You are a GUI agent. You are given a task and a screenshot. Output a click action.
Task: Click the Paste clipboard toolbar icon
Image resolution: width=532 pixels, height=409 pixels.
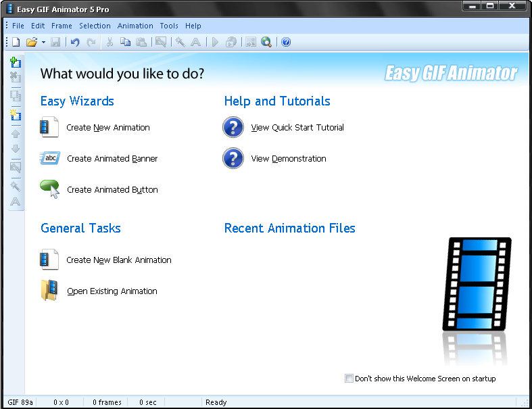tap(141, 42)
